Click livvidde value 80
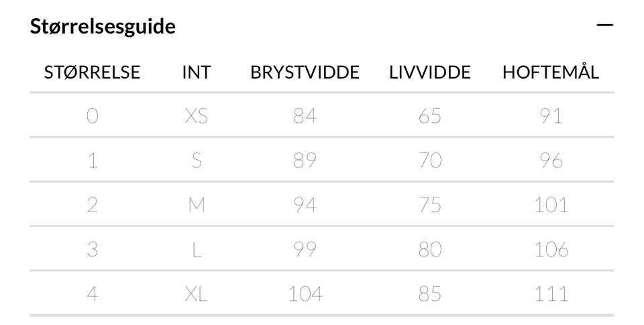The image size is (644, 325). [x=429, y=249]
